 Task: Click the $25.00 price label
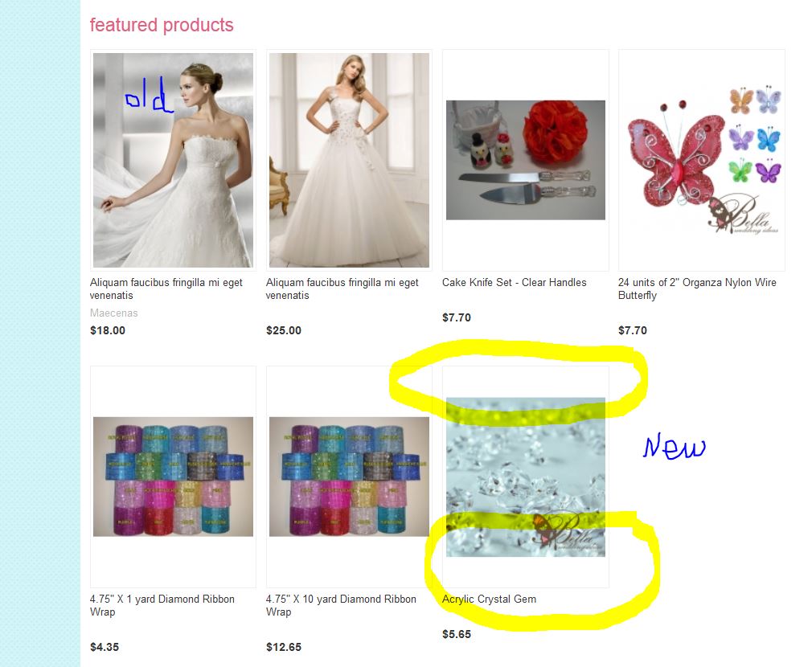284,330
